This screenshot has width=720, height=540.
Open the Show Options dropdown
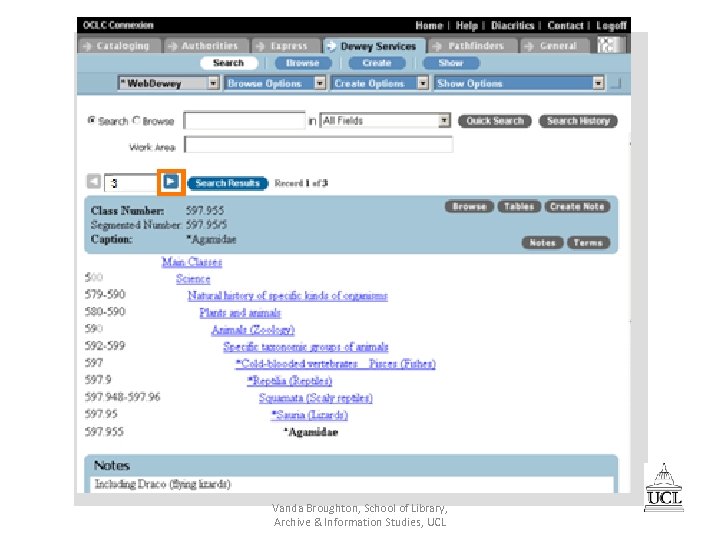(x=519, y=83)
